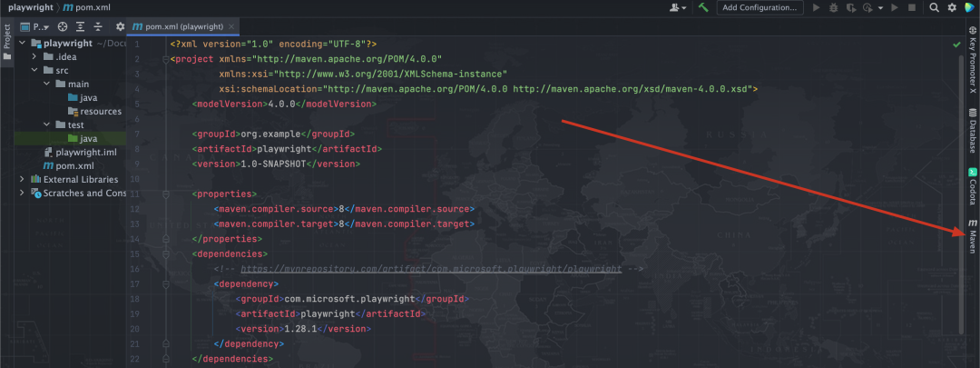Screen dimensions: 980x368
Task: Click Collapse All icon in Project panel
Action: click(98, 27)
